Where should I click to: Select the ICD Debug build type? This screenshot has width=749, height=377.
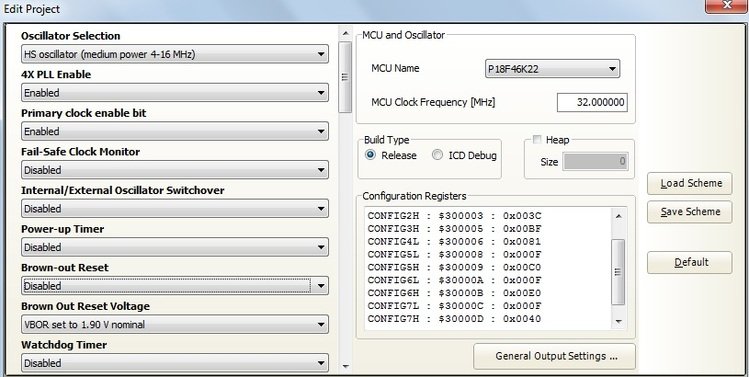click(x=437, y=155)
